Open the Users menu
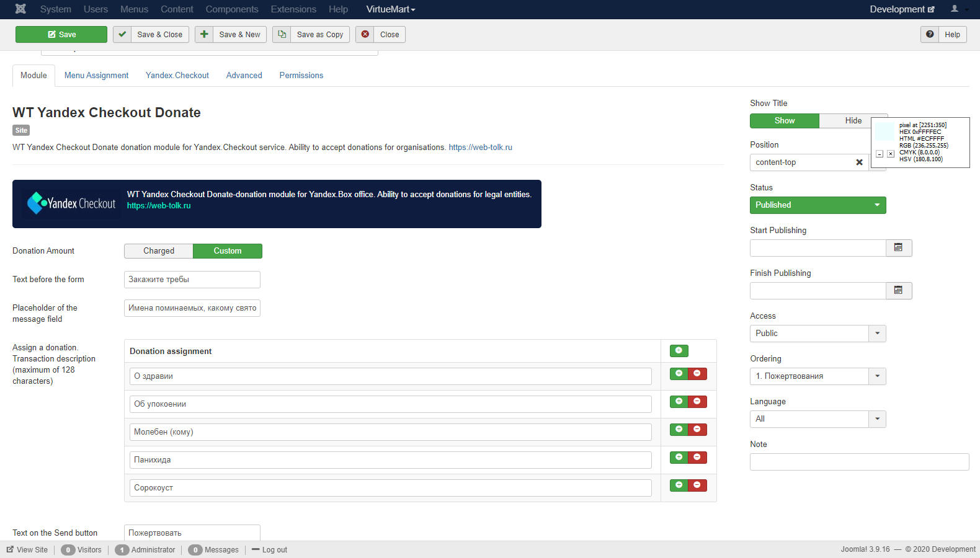980x558 pixels. coord(96,9)
